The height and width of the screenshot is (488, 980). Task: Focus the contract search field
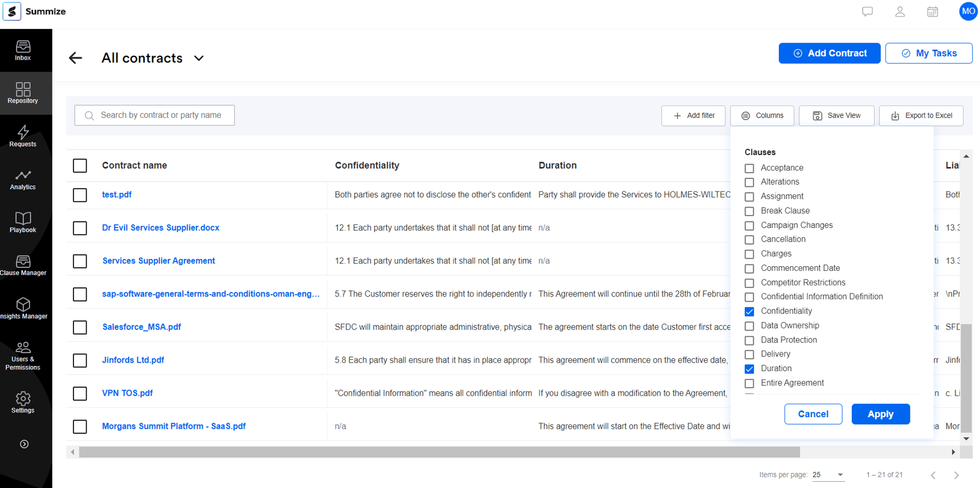(x=154, y=115)
